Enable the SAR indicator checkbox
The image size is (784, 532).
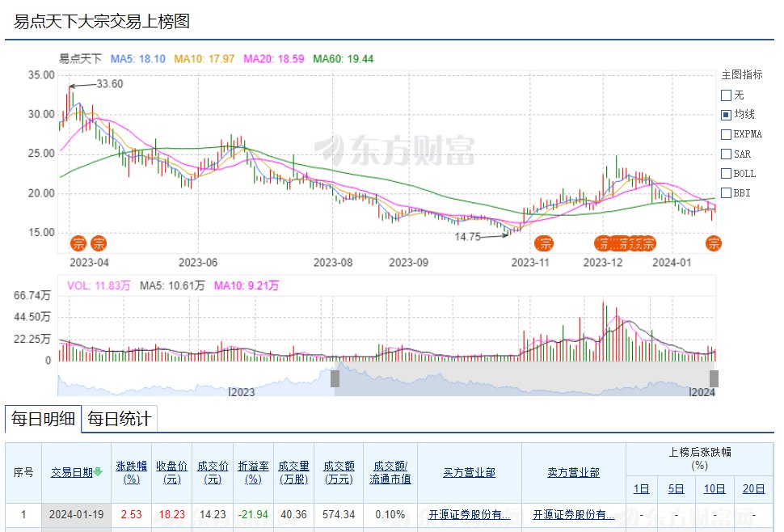[x=726, y=154]
